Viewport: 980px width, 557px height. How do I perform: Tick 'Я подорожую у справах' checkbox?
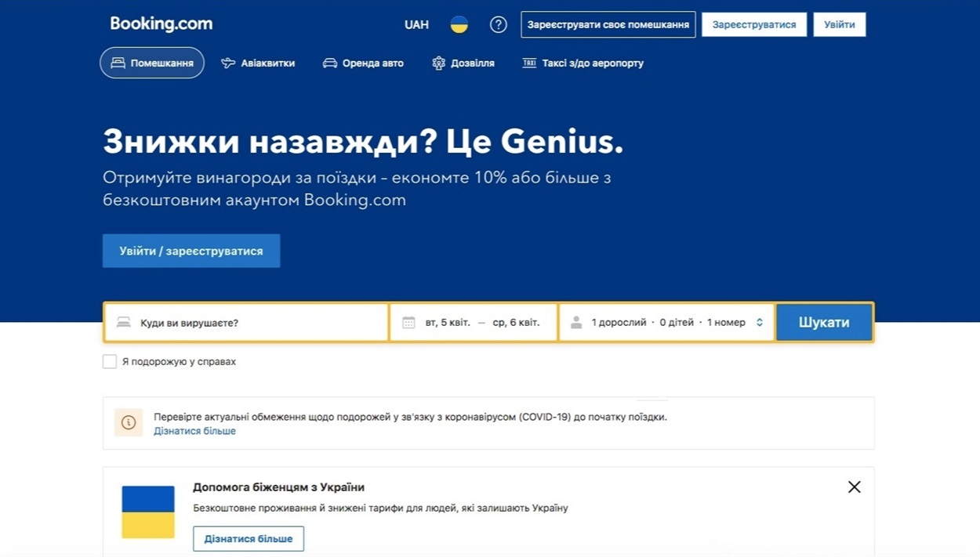[x=110, y=362]
